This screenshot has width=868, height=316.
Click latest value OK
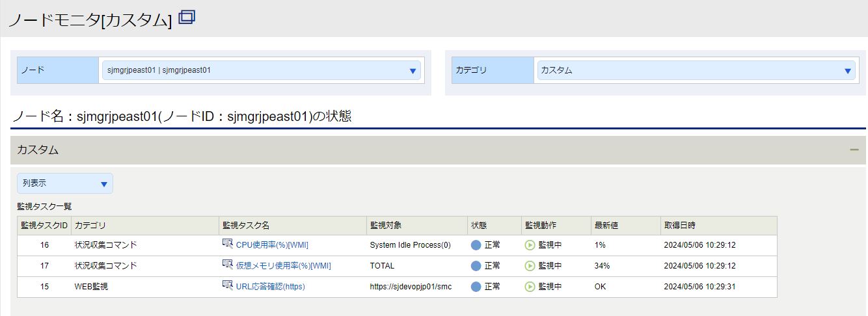[600, 286]
